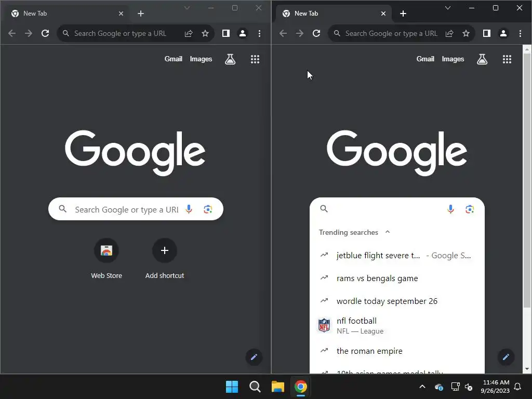The width and height of the screenshot is (532, 399).
Task: Click back arrow in right Chrome window
Action: (283, 33)
